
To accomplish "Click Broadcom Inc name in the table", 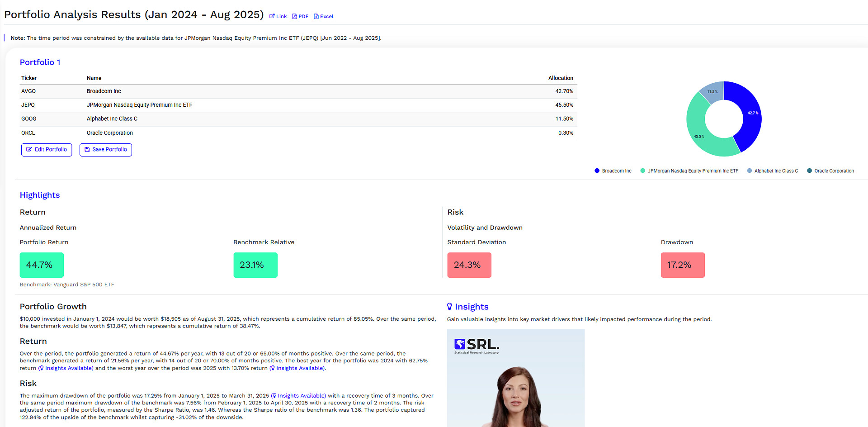I will coord(104,91).
